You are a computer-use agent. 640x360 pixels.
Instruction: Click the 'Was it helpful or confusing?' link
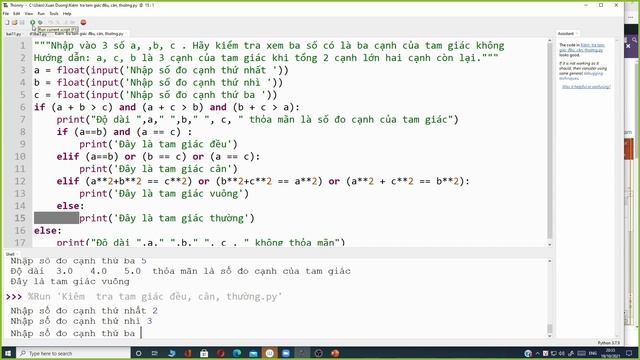pos(586,87)
